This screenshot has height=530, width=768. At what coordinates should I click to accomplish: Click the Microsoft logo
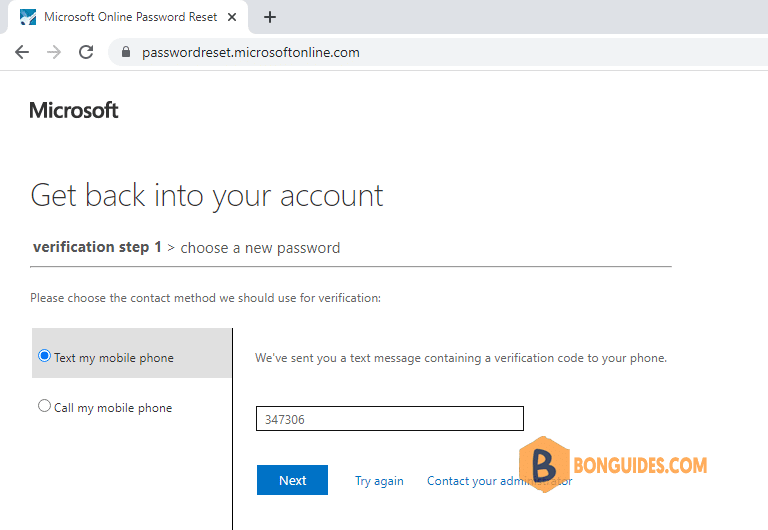(73, 110)
